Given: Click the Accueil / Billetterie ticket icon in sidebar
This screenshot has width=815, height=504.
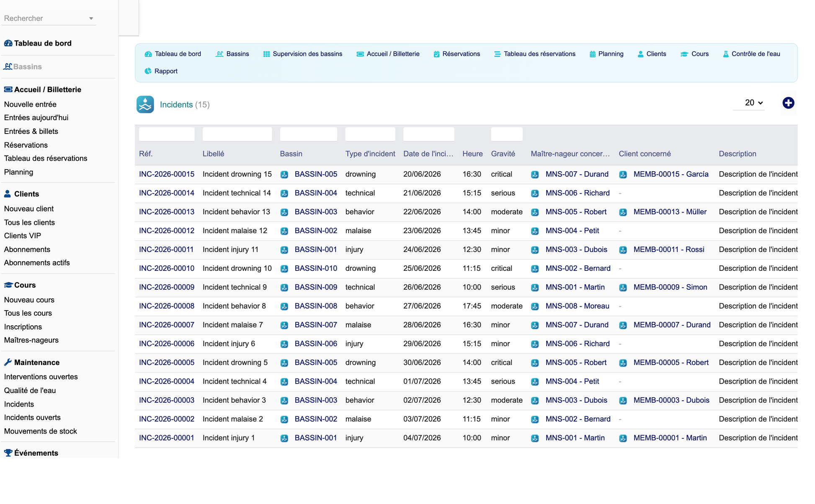Looking at the screenshot, I should [x=8, y=89].
